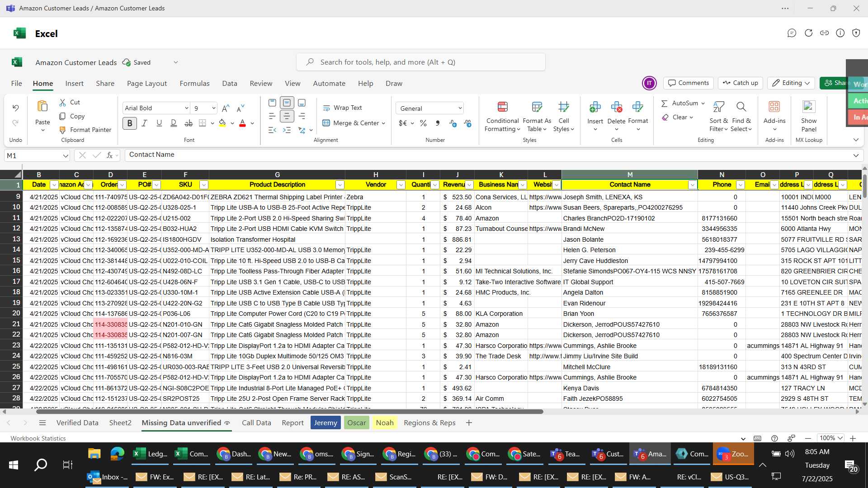Click the Clear button
The width and height of the screenshot is (868, 488).
[677, 117]
